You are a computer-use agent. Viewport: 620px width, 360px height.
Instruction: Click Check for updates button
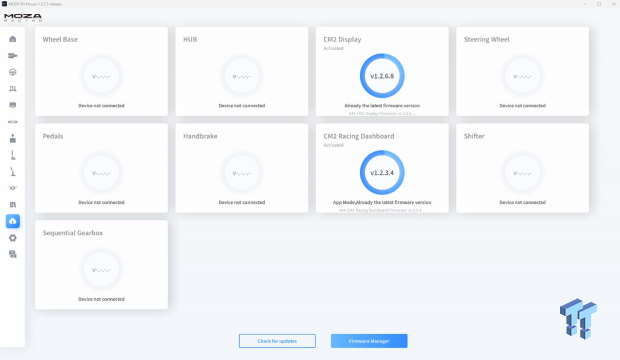(277, 341)
